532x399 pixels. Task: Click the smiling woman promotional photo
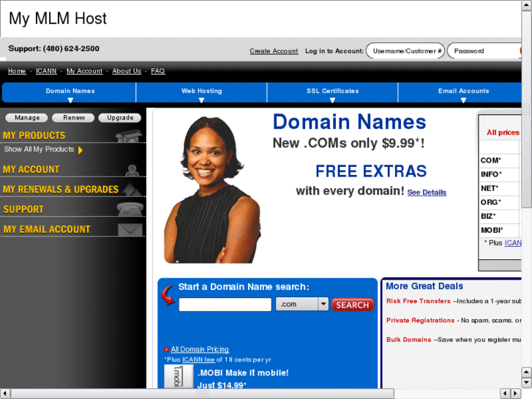click(x=212, y=190)
